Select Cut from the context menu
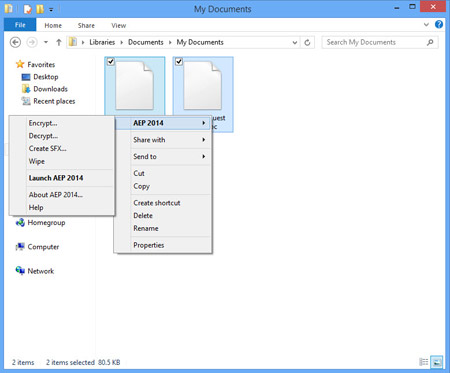The height and width of the screenshot is (373, 450). click(163, 173)
